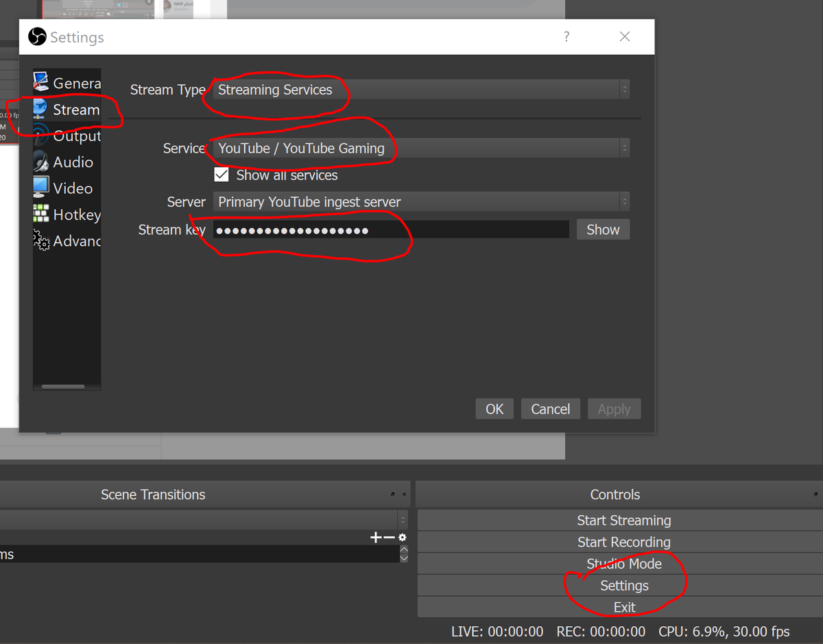Decrease transition duration with down arrow
Viewport: 823px width, 644px height.
click(403, 558)
